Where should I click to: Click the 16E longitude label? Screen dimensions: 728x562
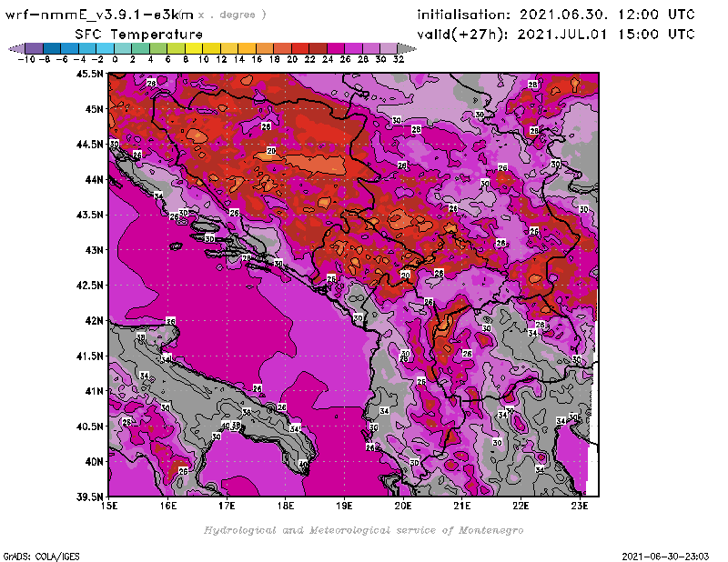(x=168, y=506)
